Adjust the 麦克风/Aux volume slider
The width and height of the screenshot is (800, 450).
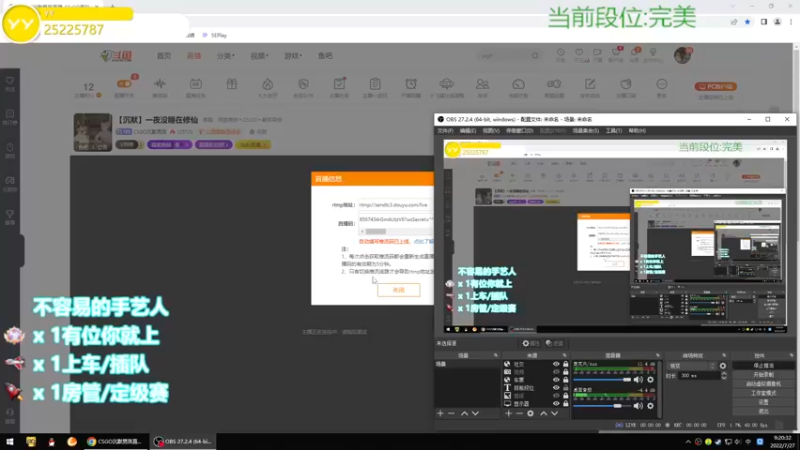pos(602,380)
